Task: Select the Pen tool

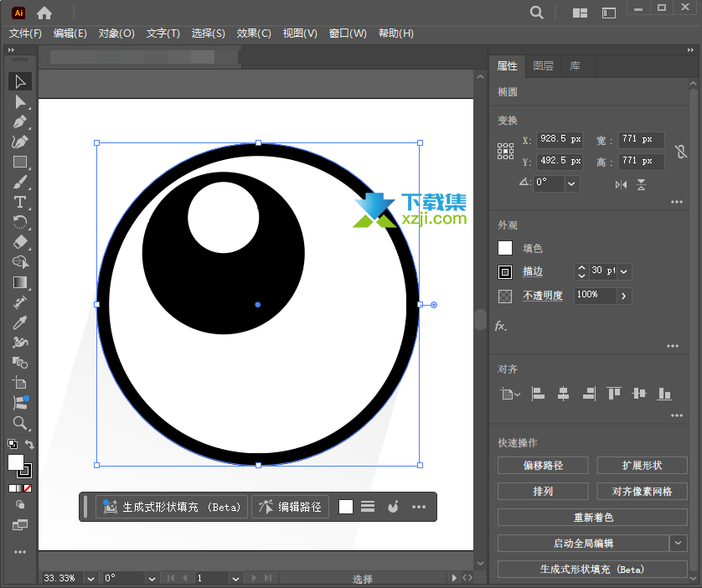Action: pos(20,120)
